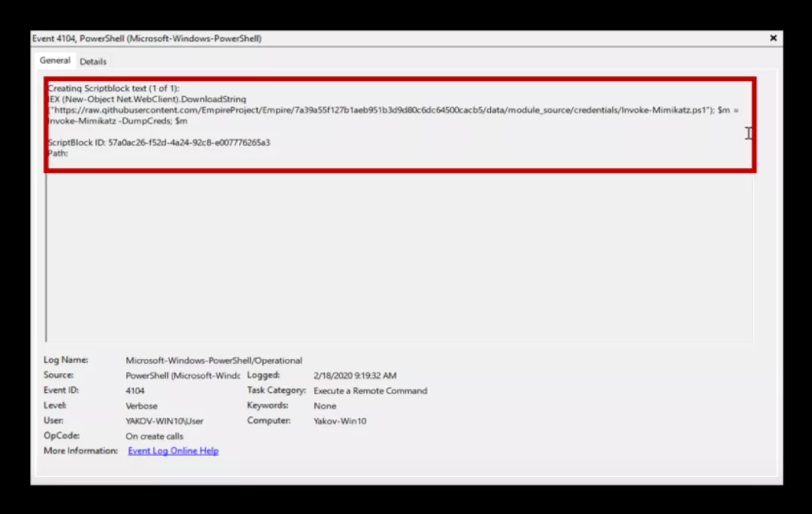Click the Level value Verbose
Image resolution: width=812 pixels, height=514 pixels.
tap(141, 406)
